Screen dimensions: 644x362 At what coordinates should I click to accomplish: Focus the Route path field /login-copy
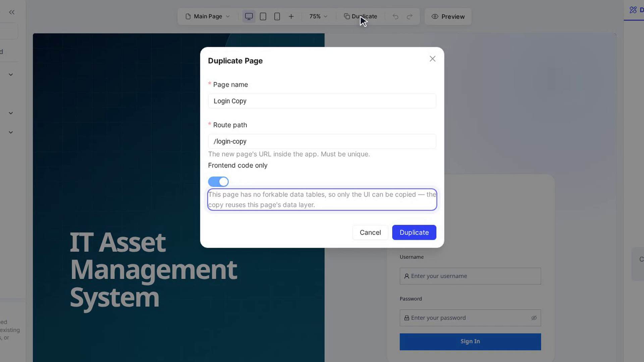pyautogui.click(x=322, y=141)
